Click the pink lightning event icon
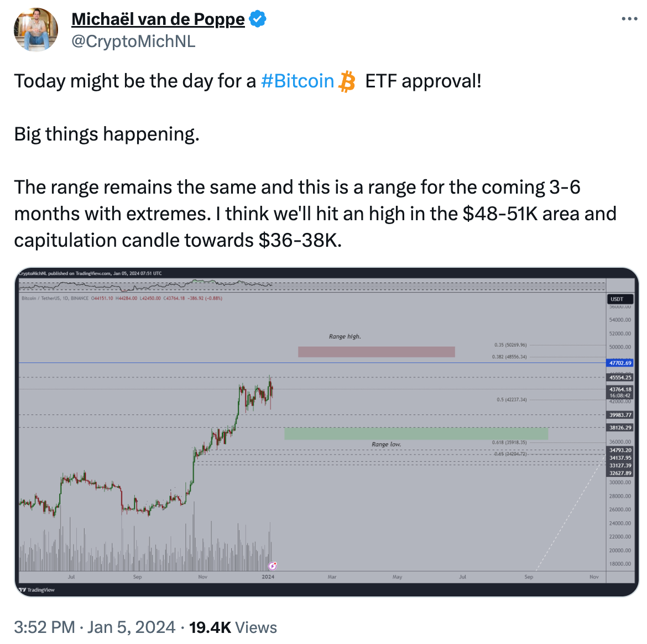This screenshot has height=644, width=647. coord(272,565)
